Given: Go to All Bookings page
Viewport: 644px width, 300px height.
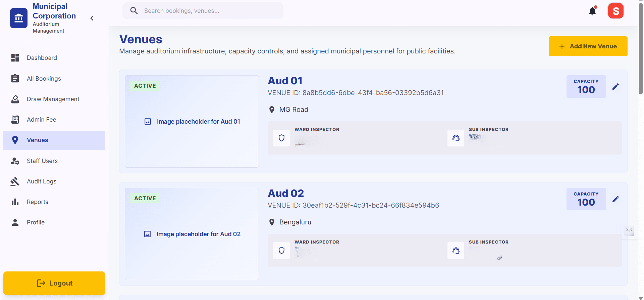Looking at the screenshot, I should click(54, 78).
